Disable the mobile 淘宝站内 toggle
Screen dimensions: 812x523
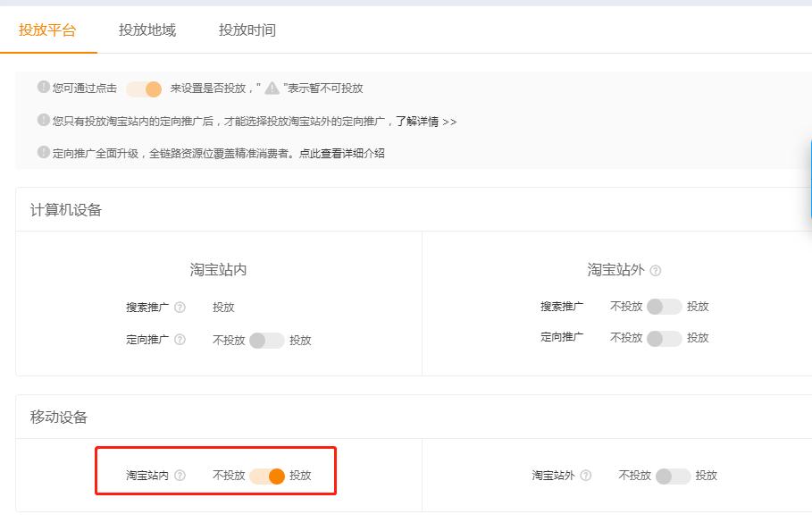[267, 476]
